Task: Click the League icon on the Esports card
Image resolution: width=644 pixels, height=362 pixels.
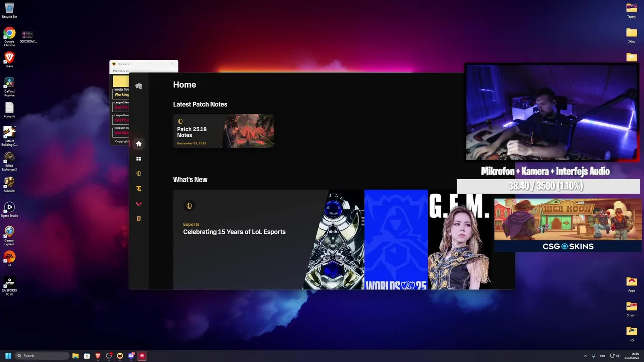Action: pyautogui.click(x=189, y=205)
